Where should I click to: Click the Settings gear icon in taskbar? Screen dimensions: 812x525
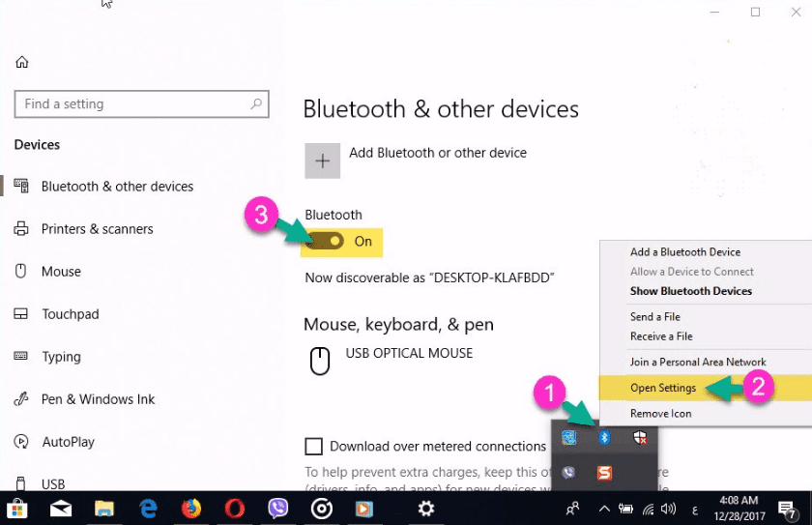click(x=425, y=508)
